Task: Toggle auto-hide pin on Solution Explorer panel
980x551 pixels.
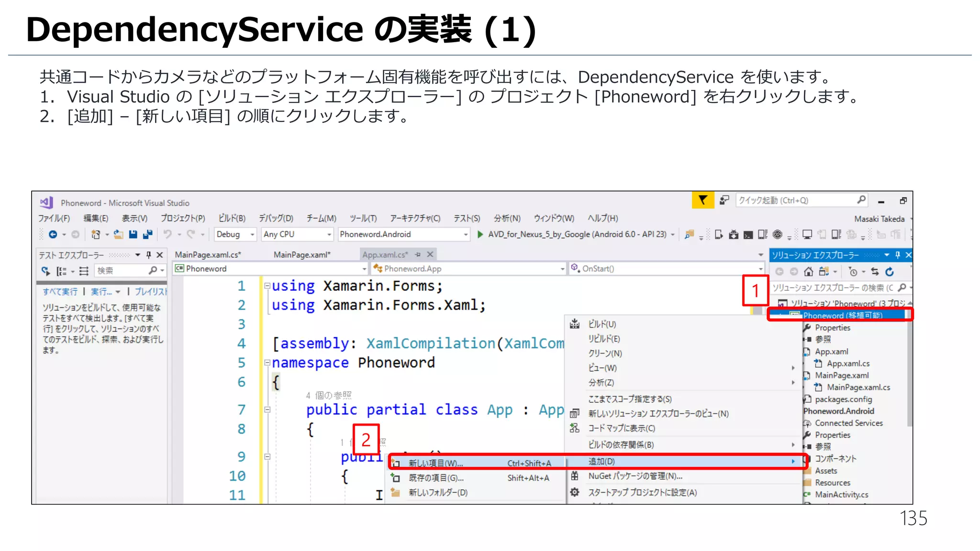Action: pyautogui.click(x=898, y=255)
